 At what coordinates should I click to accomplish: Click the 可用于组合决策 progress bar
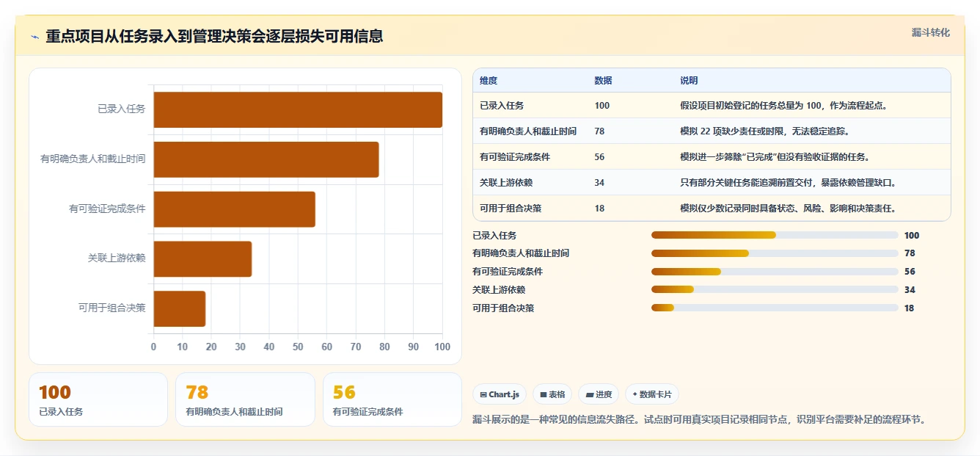[x=775, y=308]
